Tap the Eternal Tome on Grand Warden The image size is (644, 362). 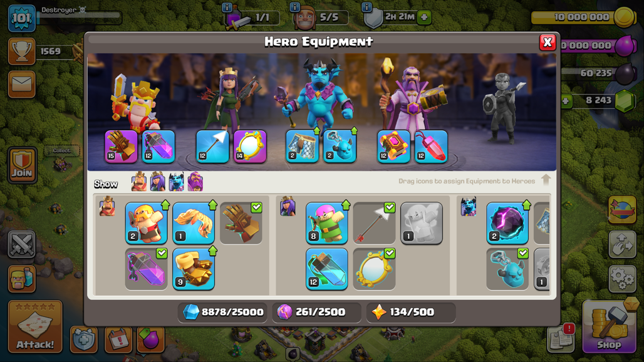(x=394, y=147)
